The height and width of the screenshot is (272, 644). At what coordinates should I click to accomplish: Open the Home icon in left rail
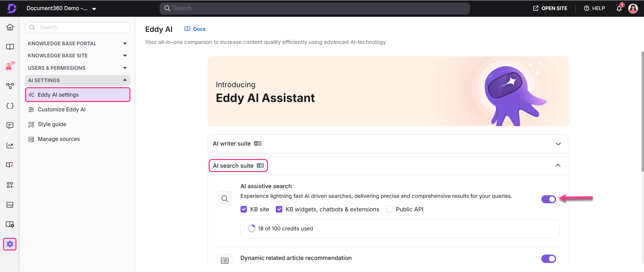coord(10,27)
